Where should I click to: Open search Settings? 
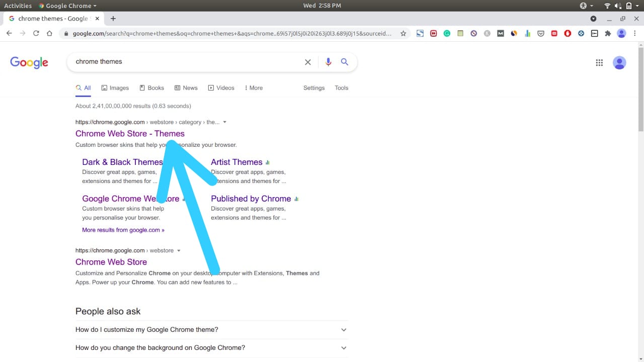pyautogui.click(x=314, y=88)
